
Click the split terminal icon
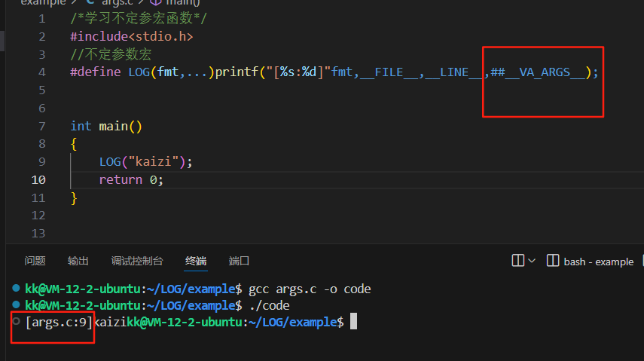coord(518,260)
